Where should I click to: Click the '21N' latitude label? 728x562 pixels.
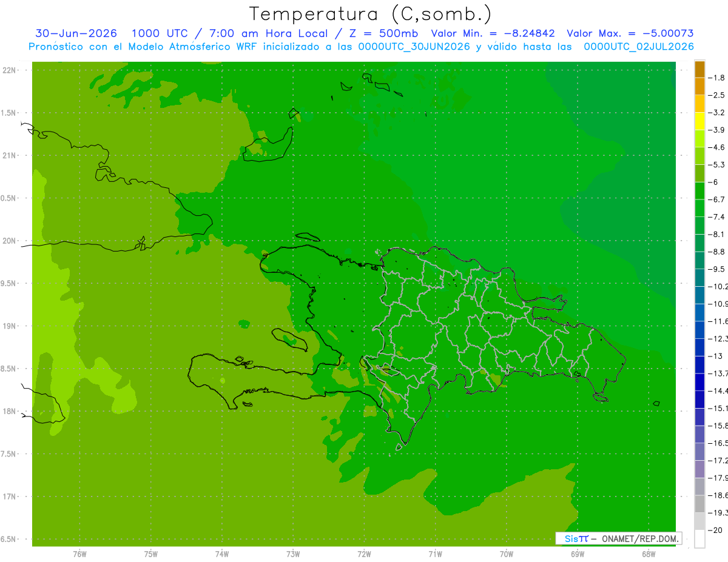click(10, 155)
